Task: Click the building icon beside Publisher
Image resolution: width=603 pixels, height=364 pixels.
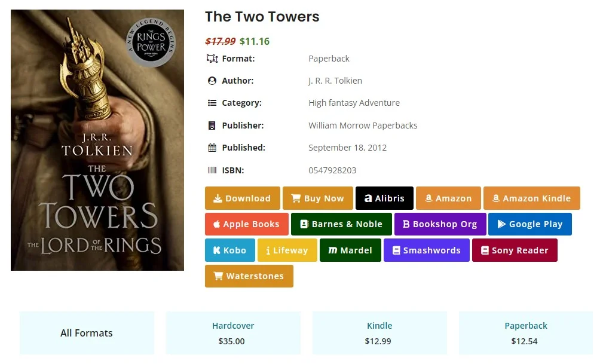Action: pos(213,126)
